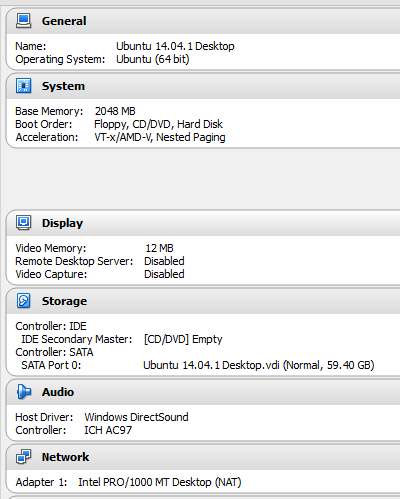Click the Storage section disk icon
The image size is (400, 499).
[24, 301]
